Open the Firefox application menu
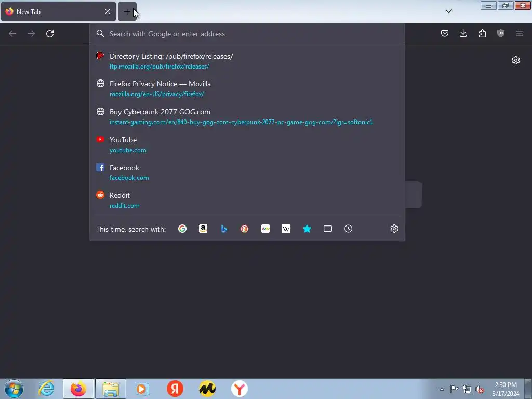This screenshot has width=532, height=399. (x=520, y=33)
